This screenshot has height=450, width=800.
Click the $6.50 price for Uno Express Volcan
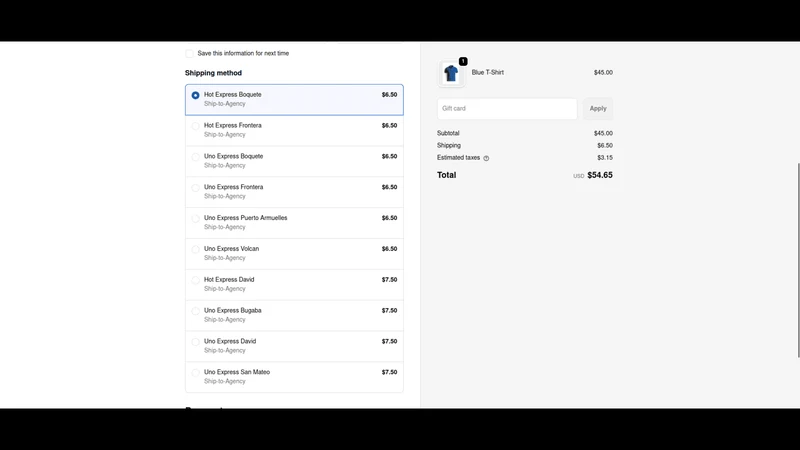tap(389, 249)
